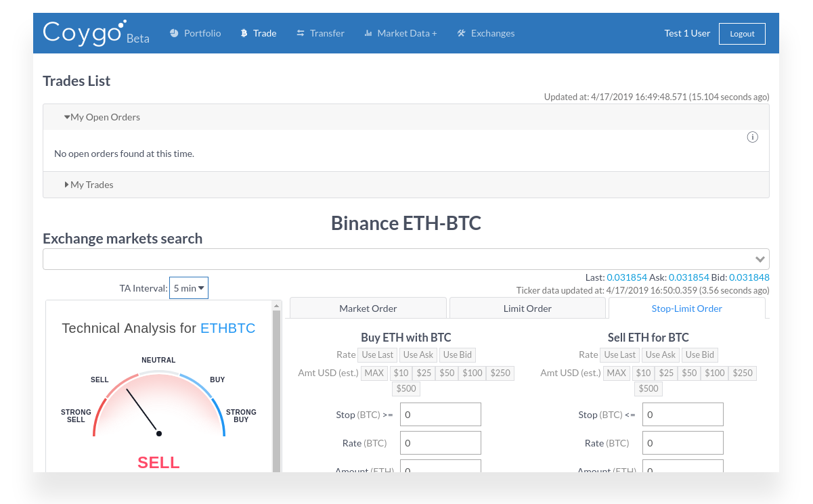Switch to the Market Order tab
This screenshot has width=813, height=504.
(368, 308)
